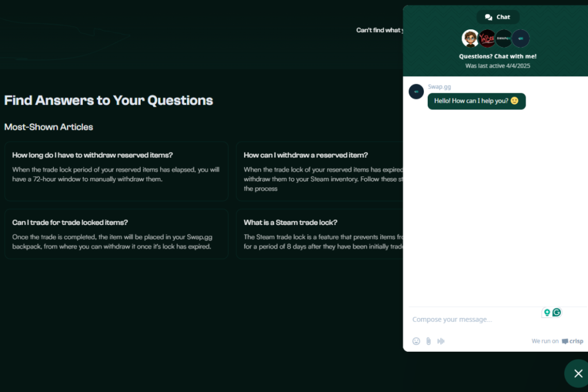Select the Chat tab in widget header
The image size is (588, 392).
[498, 17]
